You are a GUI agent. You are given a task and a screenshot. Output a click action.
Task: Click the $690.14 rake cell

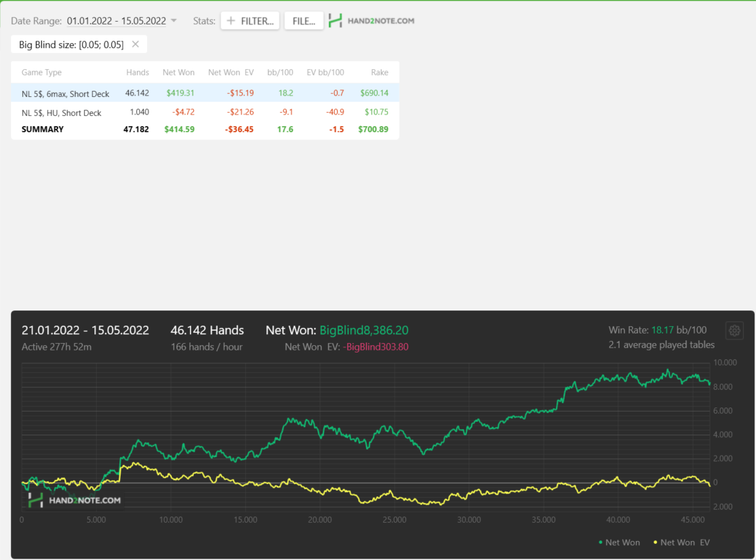pyautogui.click(x=374, y=93)
